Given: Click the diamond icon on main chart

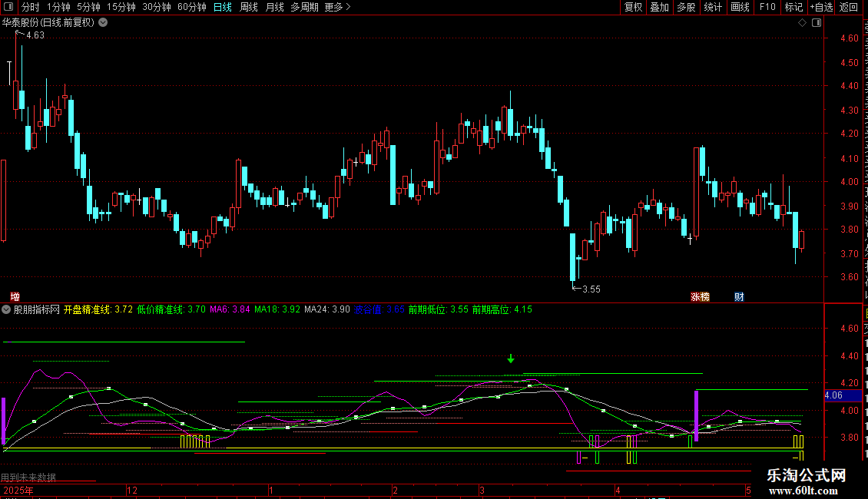Looking at the screenshot, I should pos(802,23).
